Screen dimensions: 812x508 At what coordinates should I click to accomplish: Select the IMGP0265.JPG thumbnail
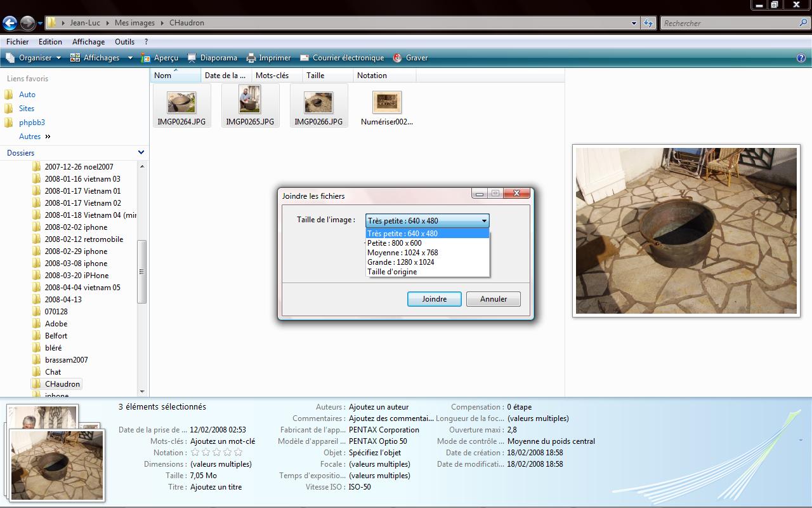(x=250, y=106)
